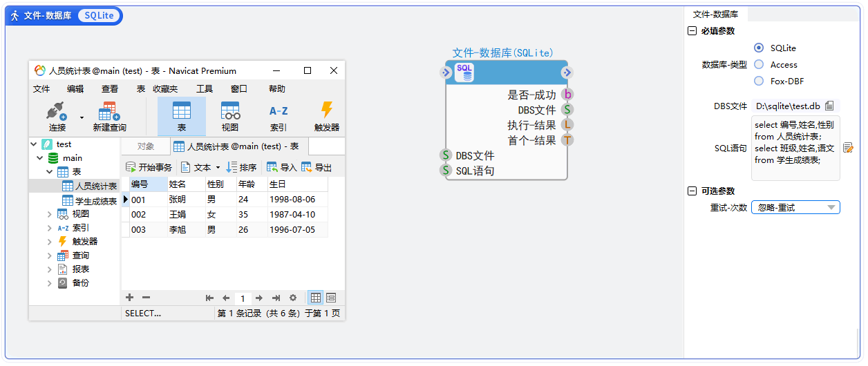Click the 导入 (Import) button
This screenshot has height=366, width=868.
[281, 168]
